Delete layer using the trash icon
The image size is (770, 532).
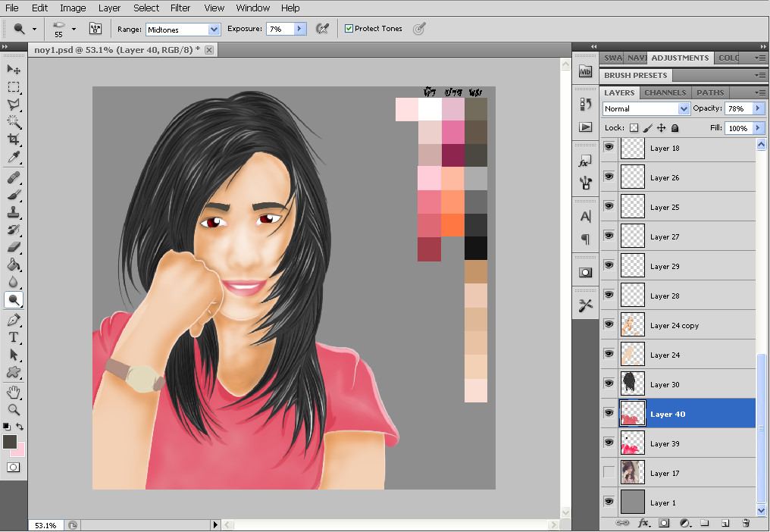(745, 523)
